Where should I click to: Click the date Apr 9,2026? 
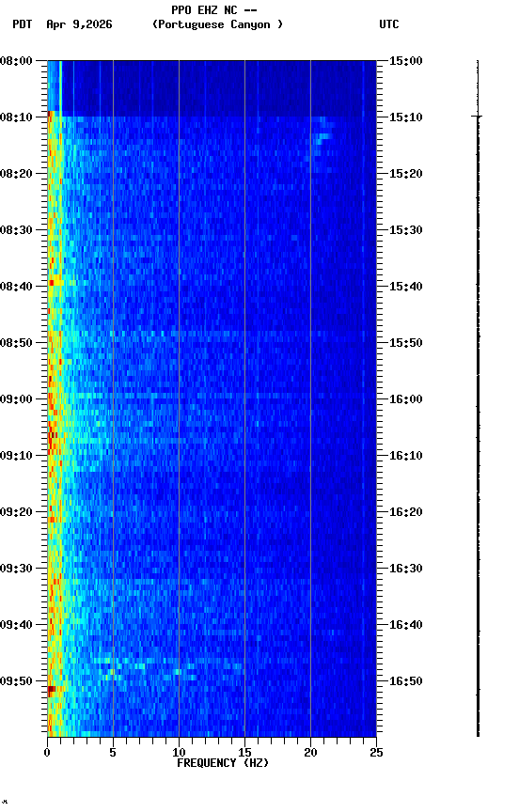click(79, 24)
